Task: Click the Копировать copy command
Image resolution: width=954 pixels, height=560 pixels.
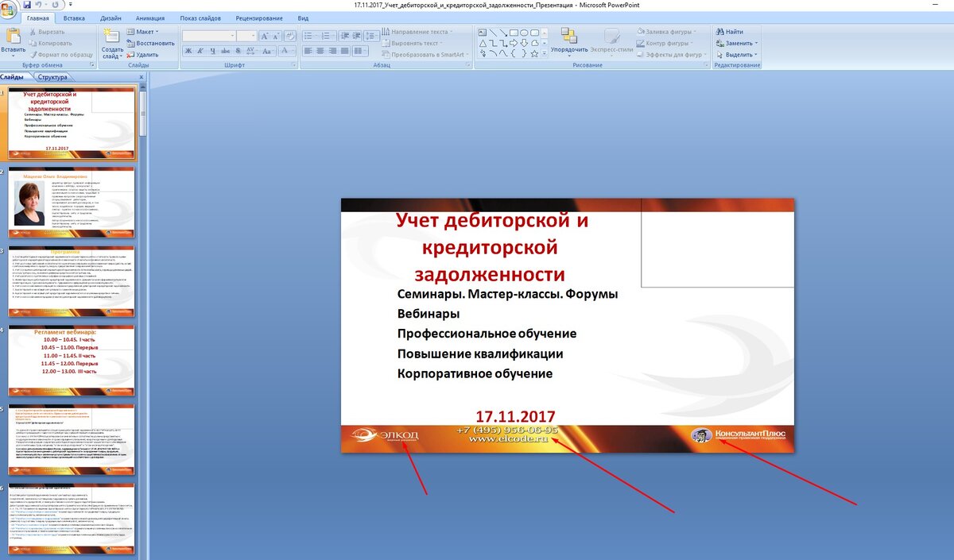Action: [50, 43]
